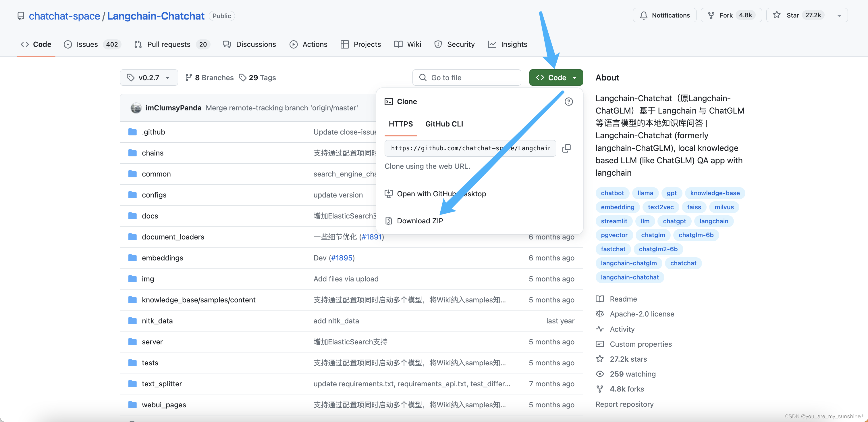
Task: Fork the repository with the Fork button
Action: pyautogui.click(x=731, y=15)
